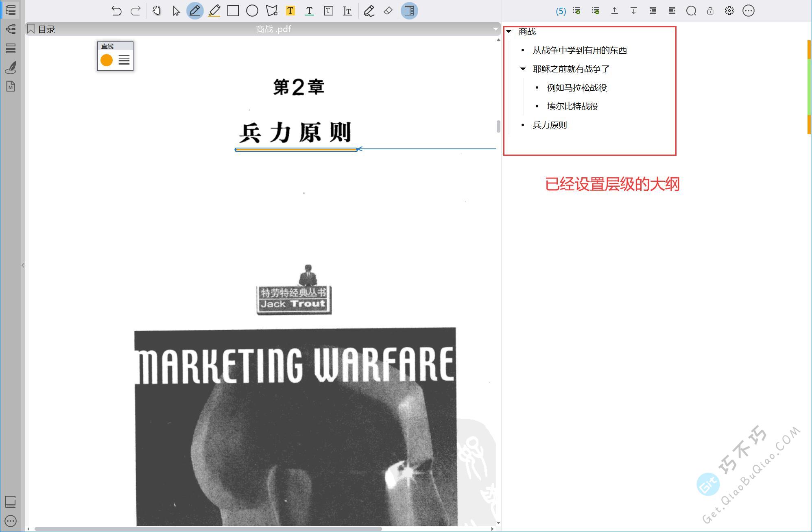
Task: Collapse the 商战 root outline node
Action: [x=509, y=31]
